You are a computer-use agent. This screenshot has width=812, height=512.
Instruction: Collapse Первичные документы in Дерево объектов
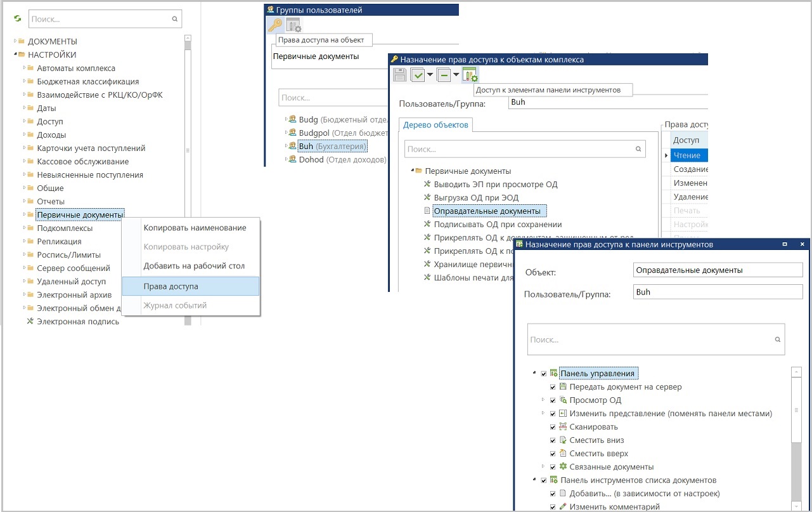point(412,171)
